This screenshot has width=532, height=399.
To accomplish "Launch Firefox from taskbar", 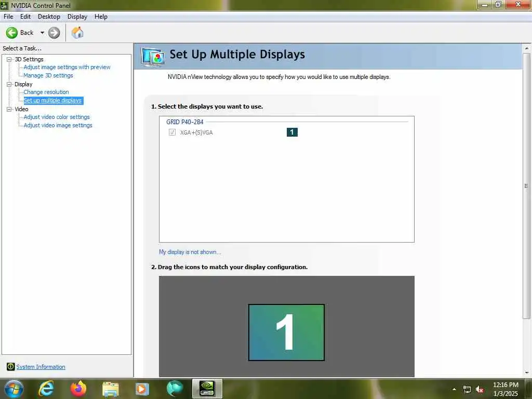I will pos(78,389).
